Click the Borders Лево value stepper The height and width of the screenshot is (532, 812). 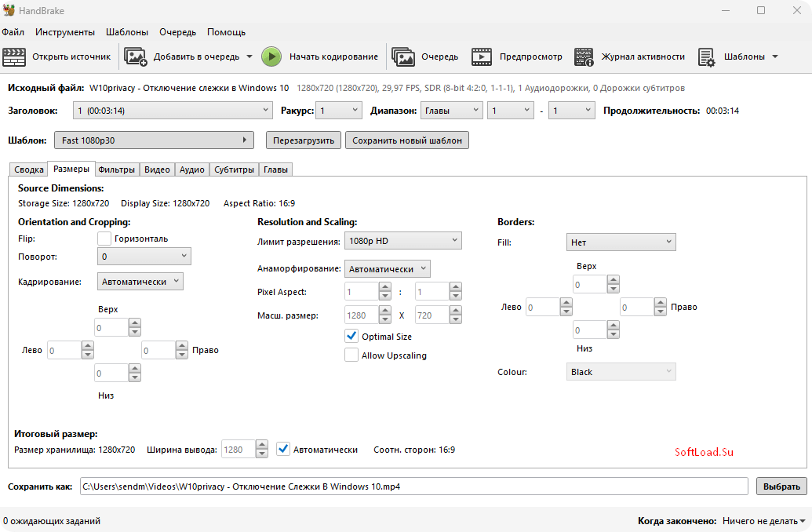pos(549,307)
